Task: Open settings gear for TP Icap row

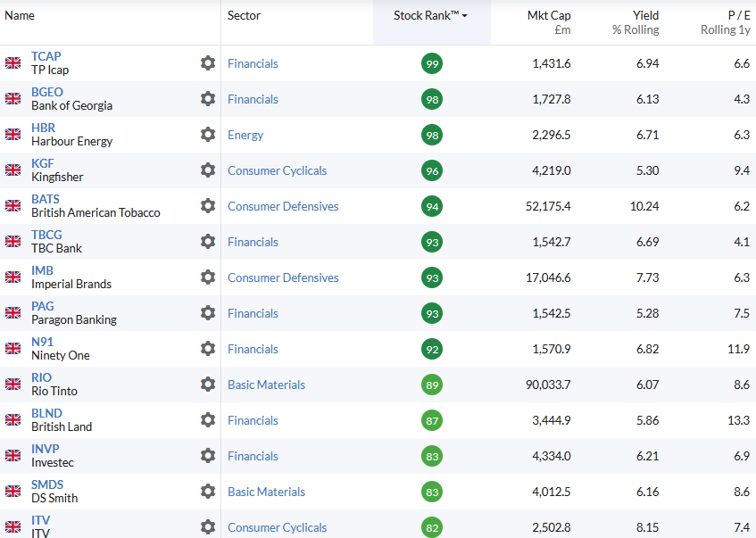Action: [x=208, y=62]
